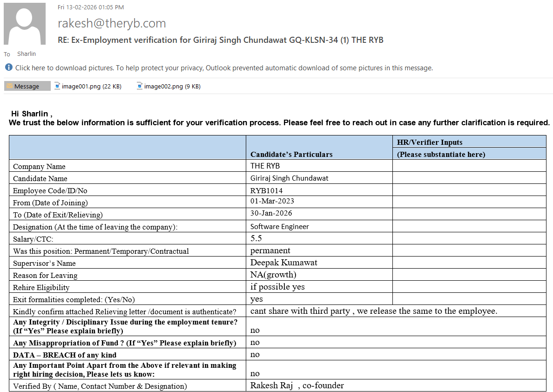The width and height of the screenshot is (553, 392).
Task: Click From (Date of Joining) label
Action: pos(50,203)
